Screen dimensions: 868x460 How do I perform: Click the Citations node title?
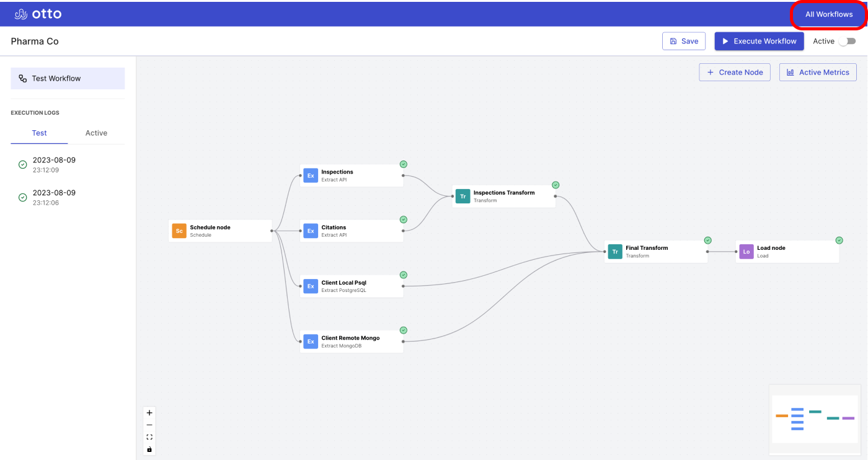coord(334,228)
